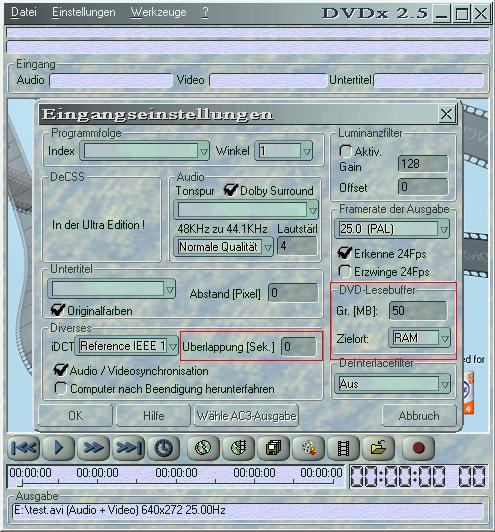
Task: Click the film reel with red arrow icon
Action: [308, 448]
